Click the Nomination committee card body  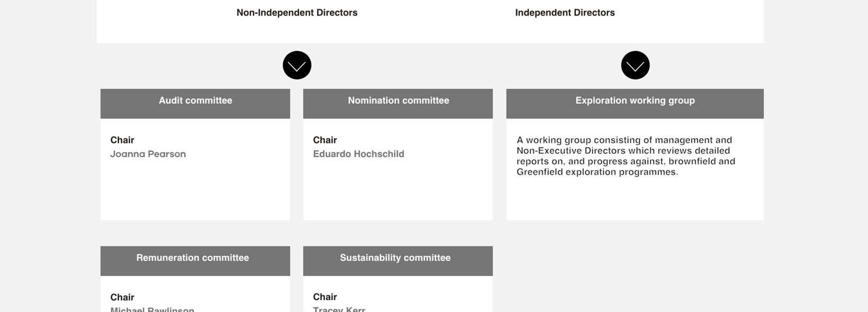[x=398, y=190]
